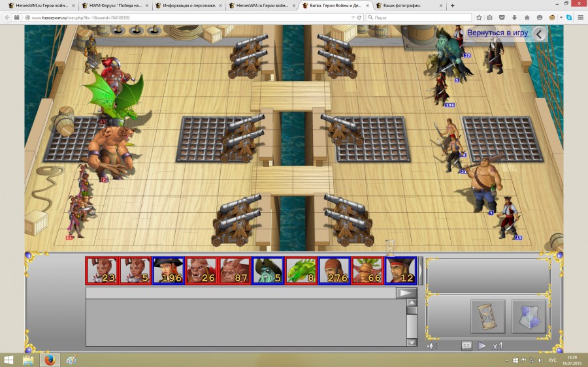
Task: Select the demon portrait numbered 26
Action: [x=201, y=270]
